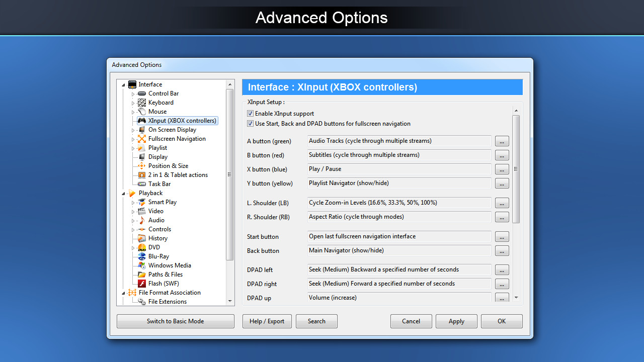
Task: Expand the File Format Association branch
Action: pyautogui.click(x=123, y=292)
